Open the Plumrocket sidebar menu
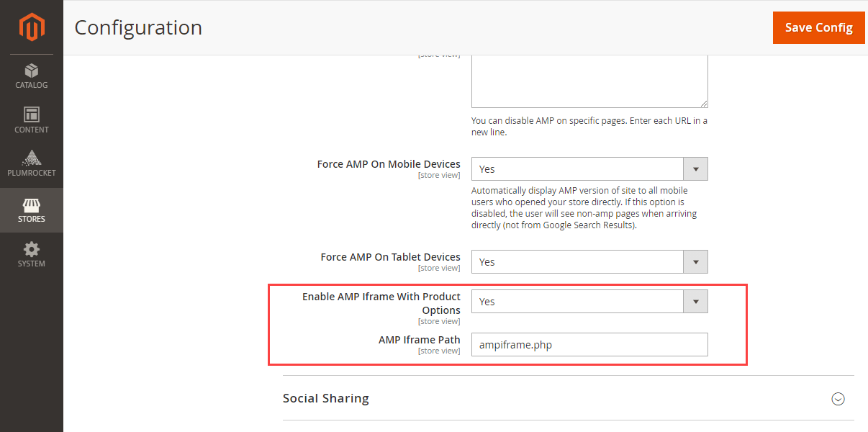Image resolution: width=868 pixels, height=432 pixels. coord(32,164)
